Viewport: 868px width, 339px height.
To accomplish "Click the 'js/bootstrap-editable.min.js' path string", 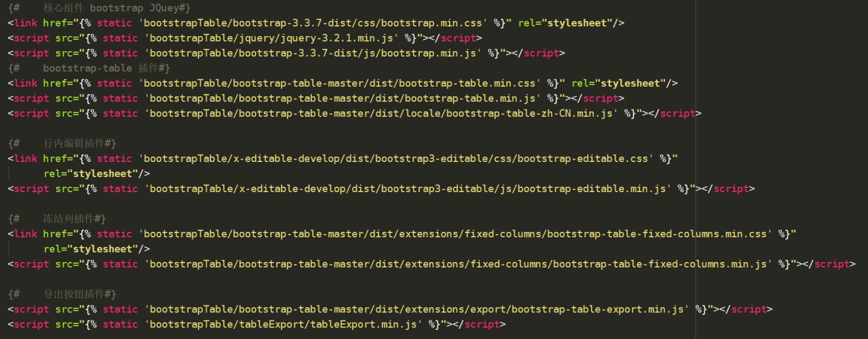I will [408, 188].
